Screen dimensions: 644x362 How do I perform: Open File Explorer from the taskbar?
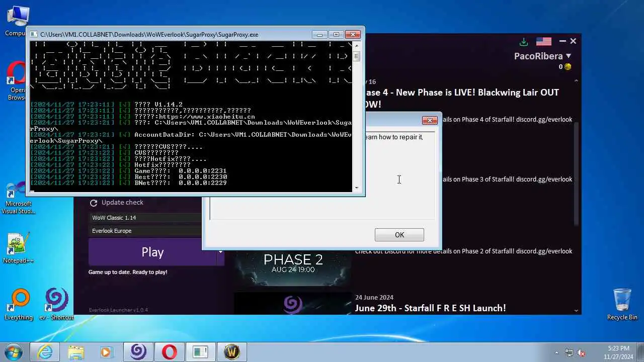coord(76,352)
